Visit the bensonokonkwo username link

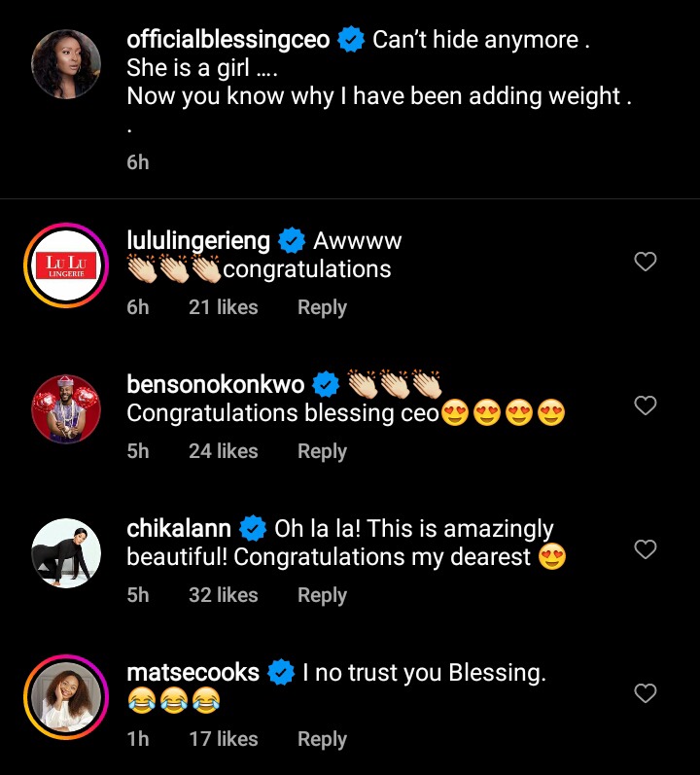coord(217,384)
